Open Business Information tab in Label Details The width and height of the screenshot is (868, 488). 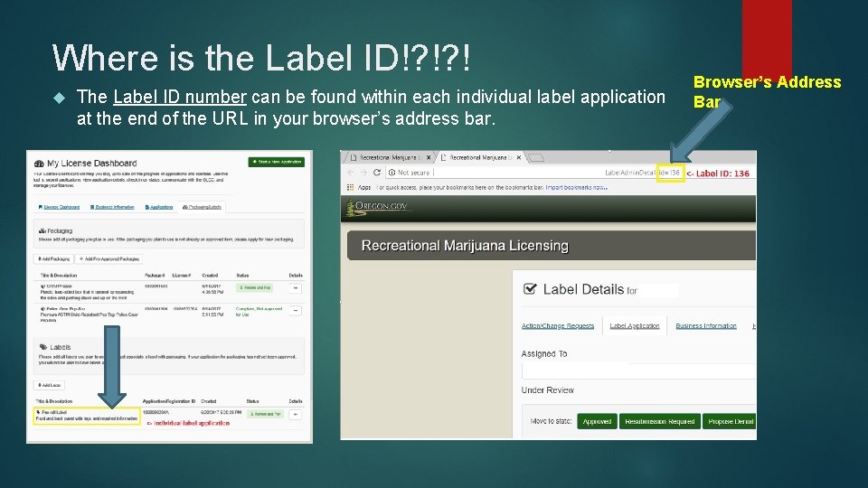click(x=706, y=326)
